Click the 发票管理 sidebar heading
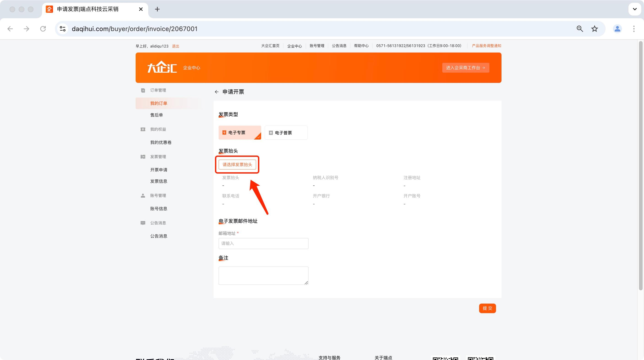 tap(158, 157)
